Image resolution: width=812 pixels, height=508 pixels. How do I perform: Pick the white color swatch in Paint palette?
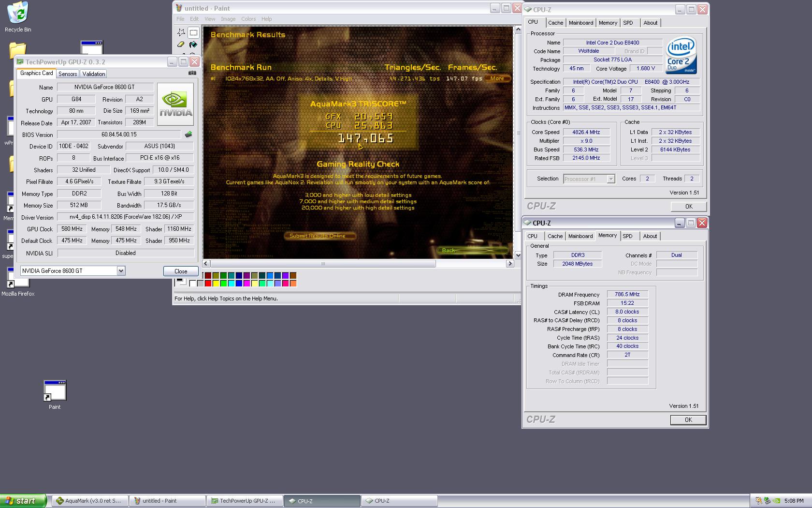click(x=192, y=284)
